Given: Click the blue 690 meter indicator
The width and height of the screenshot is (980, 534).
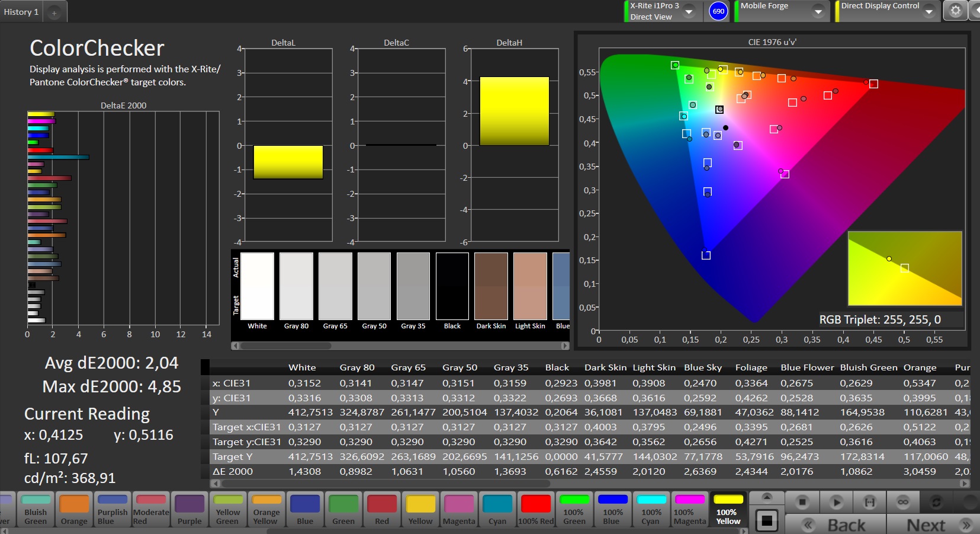Looking at the screenshot, I should pos(718,11).
